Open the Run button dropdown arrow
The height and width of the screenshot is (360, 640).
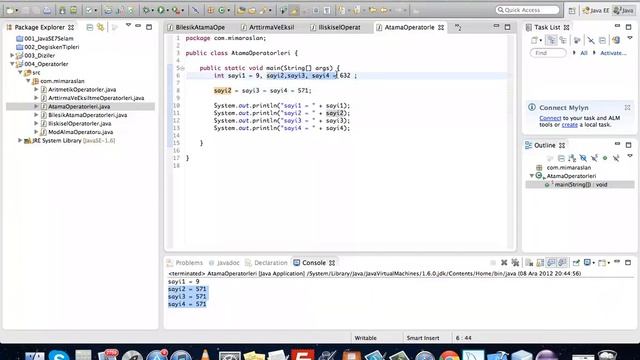pos(168,10)
